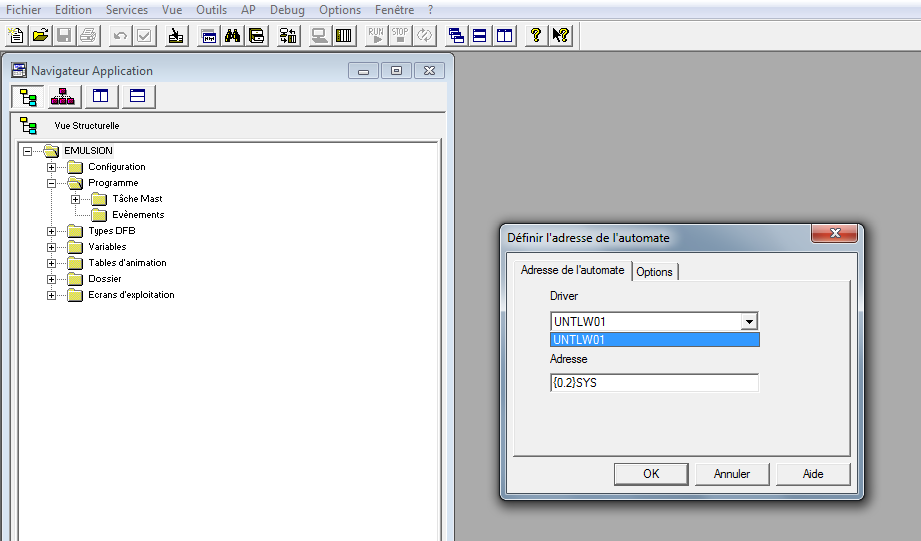Click the yellow question mark help icon
The width and height of the screenshot is (921, 541).
(536, 36)
